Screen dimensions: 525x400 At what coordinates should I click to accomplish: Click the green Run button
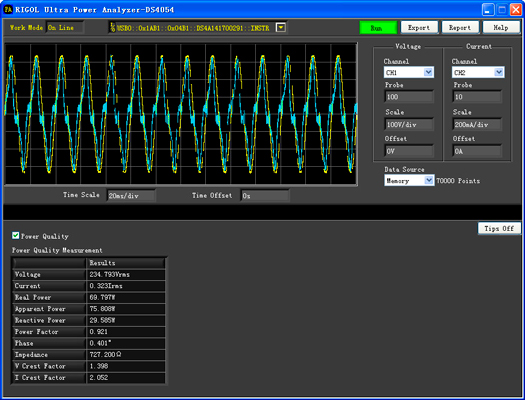pyautogui.click(x=378, y=28)
